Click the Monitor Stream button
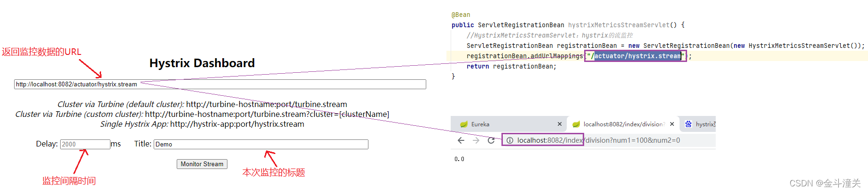This screenshot has width=868, height=192. 202,164
